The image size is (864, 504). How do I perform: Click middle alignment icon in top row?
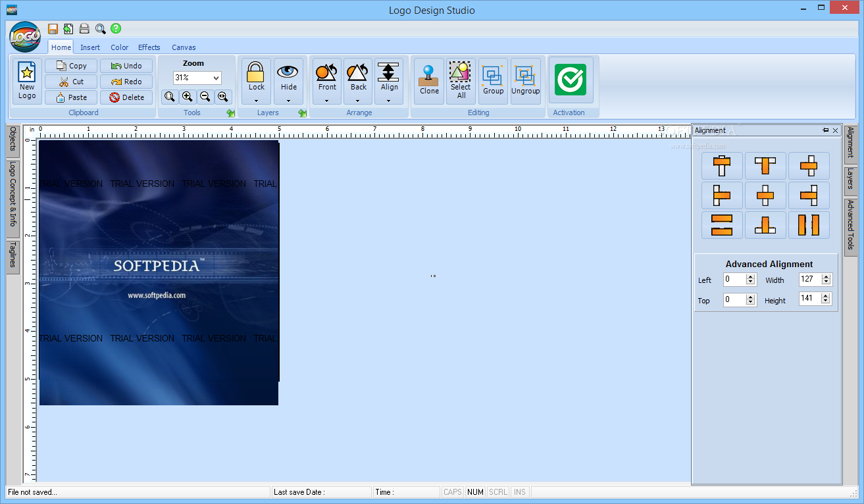coord(765,166)
